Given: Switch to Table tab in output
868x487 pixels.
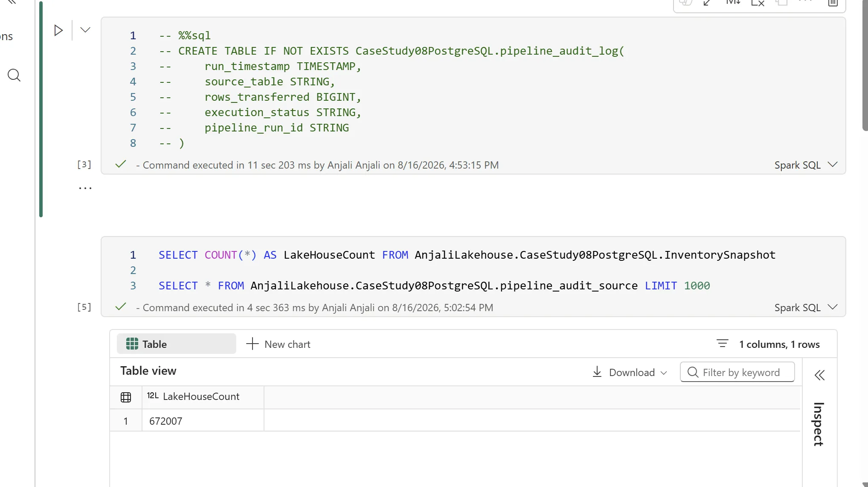Looking at the screenshot, I should (x=176, y=344).
